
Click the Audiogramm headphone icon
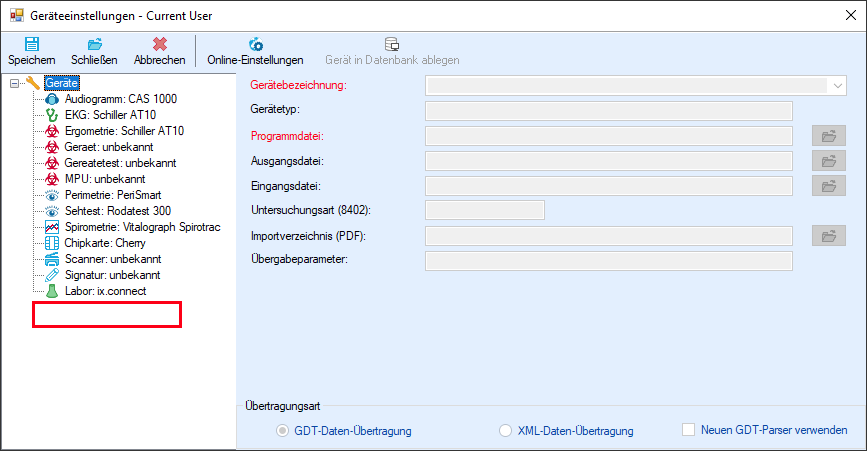pyautogui.click(x=52, y=99)
